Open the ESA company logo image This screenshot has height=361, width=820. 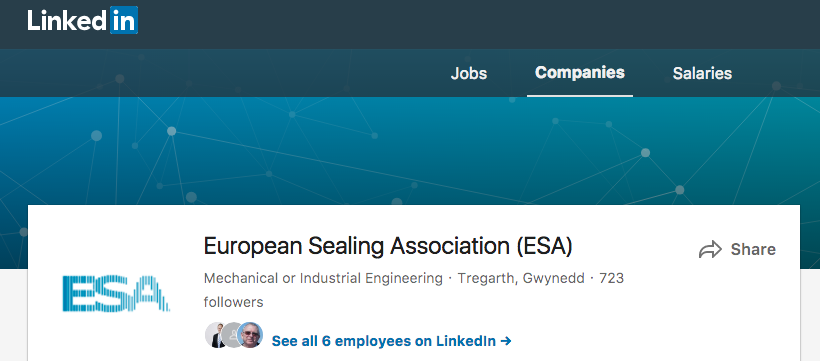pos(116,294)
